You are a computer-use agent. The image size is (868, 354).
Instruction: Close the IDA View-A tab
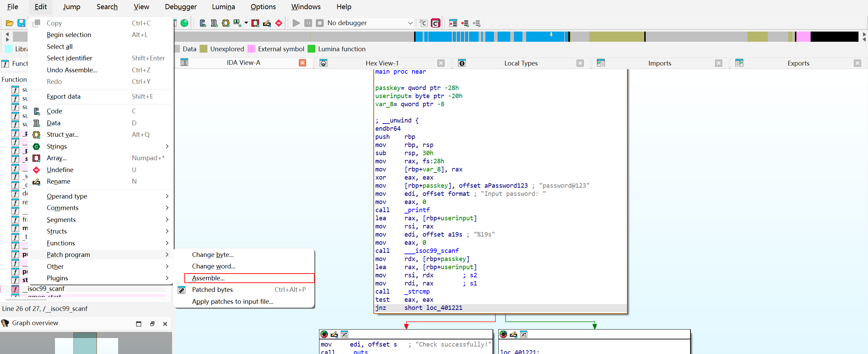coord(302,63)
